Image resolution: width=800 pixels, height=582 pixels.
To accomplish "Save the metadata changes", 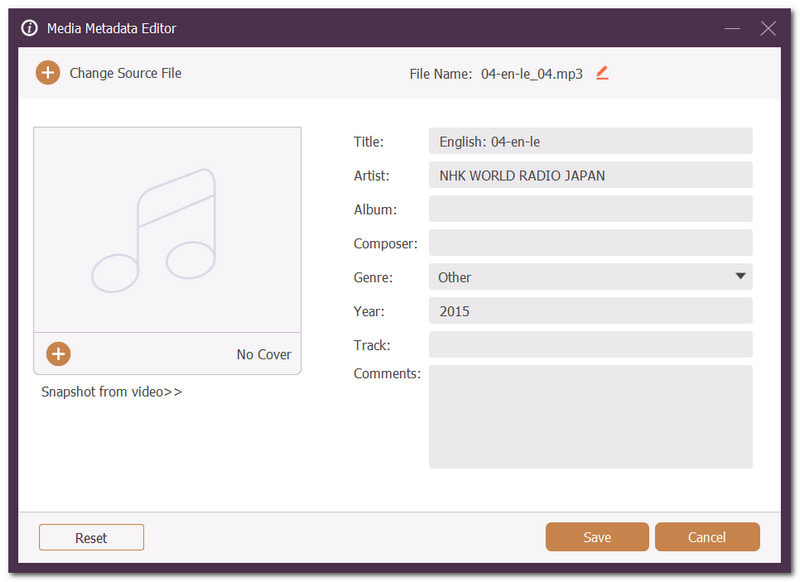I will click(597, 537).
